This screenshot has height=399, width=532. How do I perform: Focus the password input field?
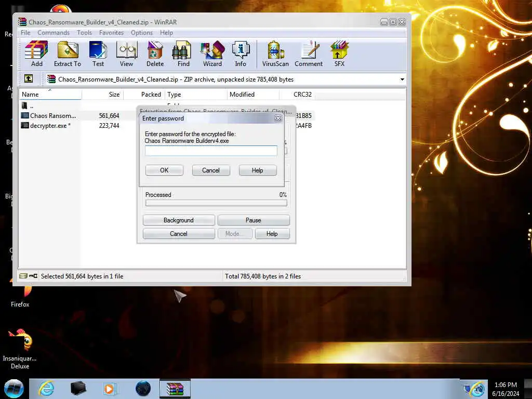(x=211, y=151)
